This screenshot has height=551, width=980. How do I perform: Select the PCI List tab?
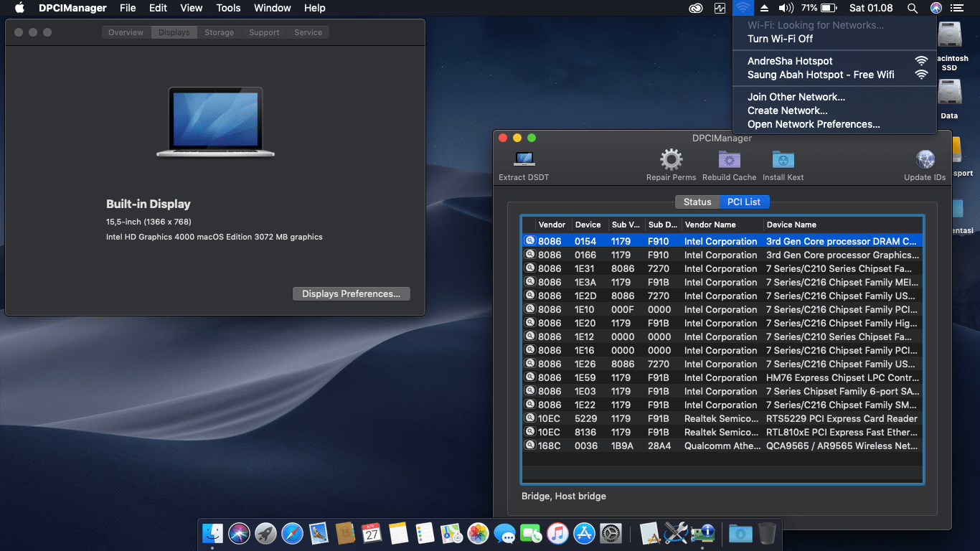pyautogui.click(x=743, y=202)
